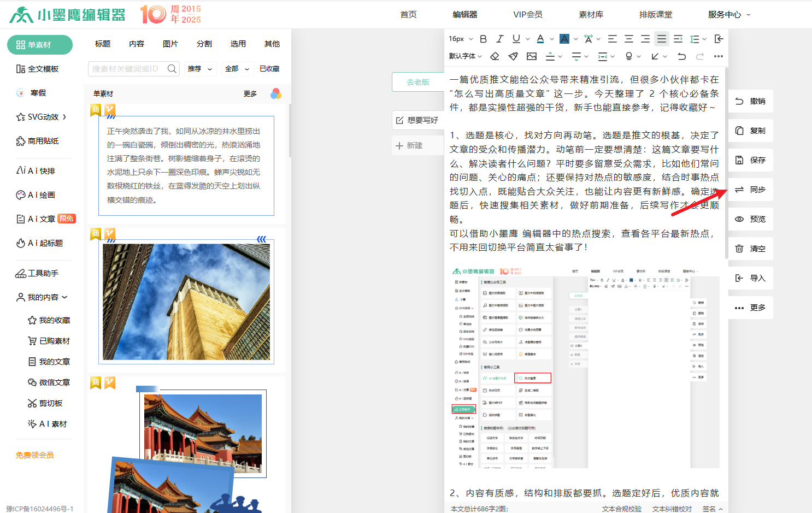Go to the 首页 home page
This screenshot has height=513, width=812.
click(408, 15)
